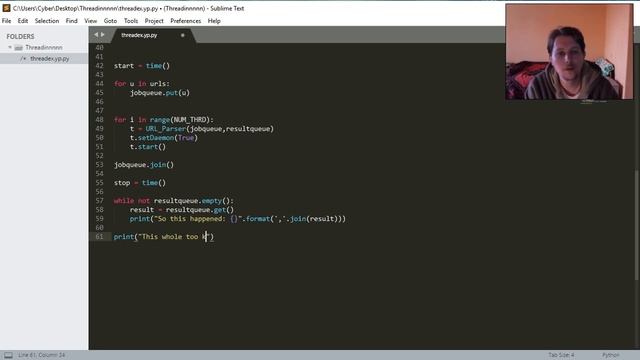
Task: Open the Goto menu
Action: click(110, 21)
